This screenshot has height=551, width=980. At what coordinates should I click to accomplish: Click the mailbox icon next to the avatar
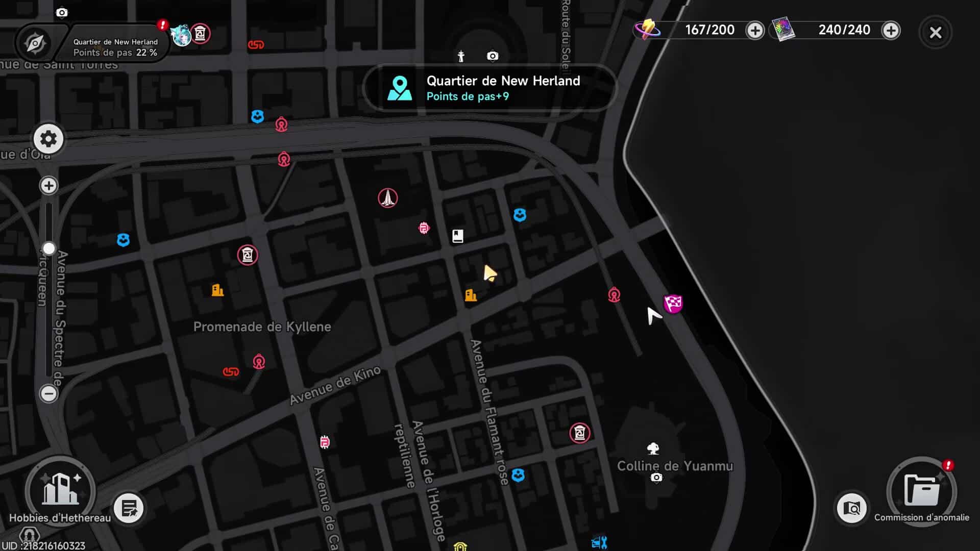click(201, 34)
